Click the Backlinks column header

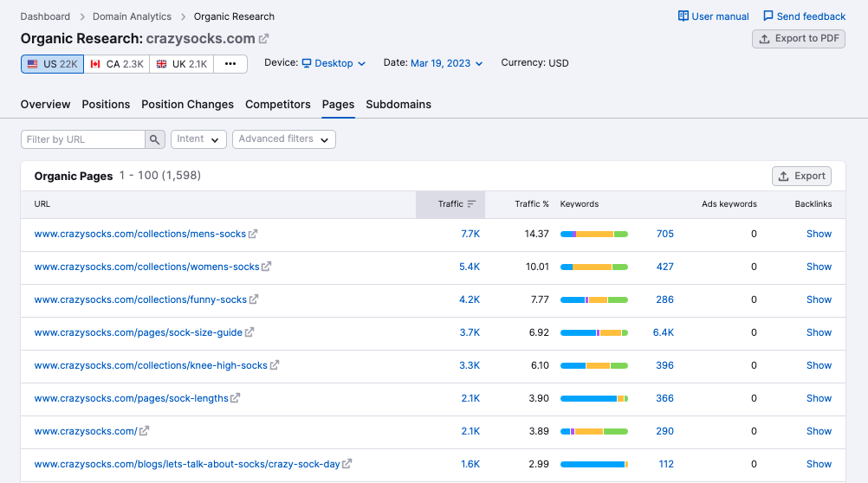(x=813, y=204)
